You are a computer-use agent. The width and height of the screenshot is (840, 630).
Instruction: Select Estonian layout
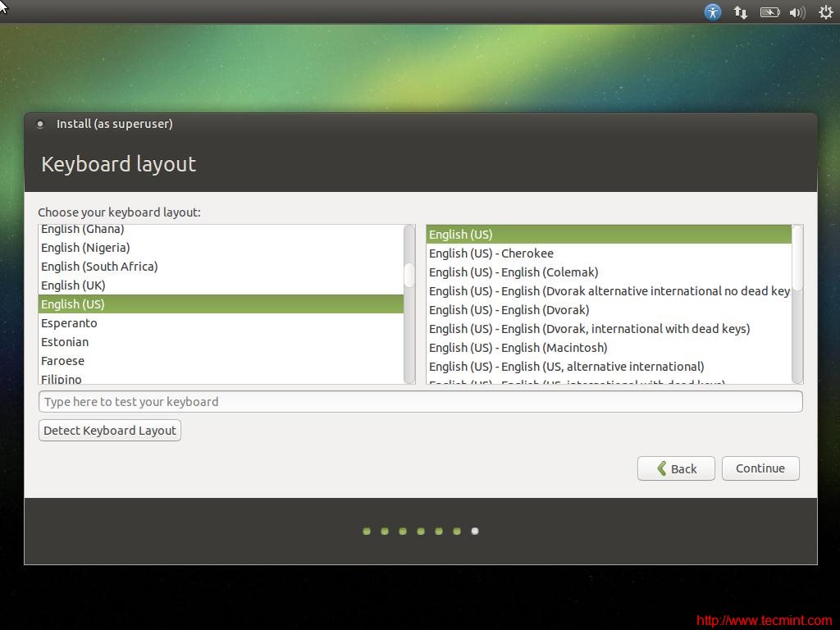pyautogui.click(x=221, y=342)
